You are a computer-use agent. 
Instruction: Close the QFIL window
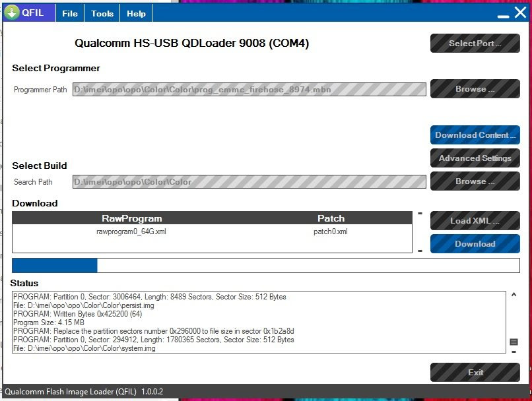[x=520, y=13]
